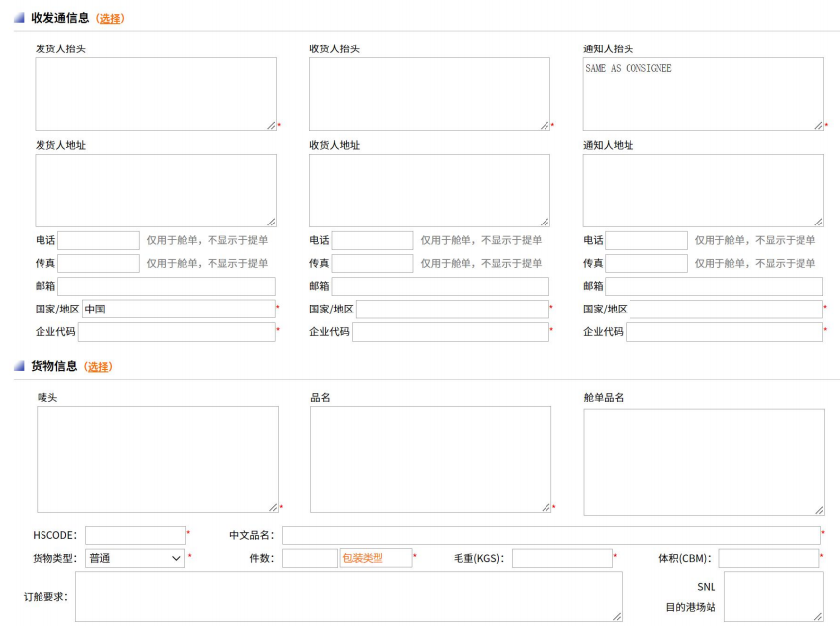Click the blue marker icon beside 收发通信息
The width and height of the screenshot is (840, 626).
(x=19, y=18)
